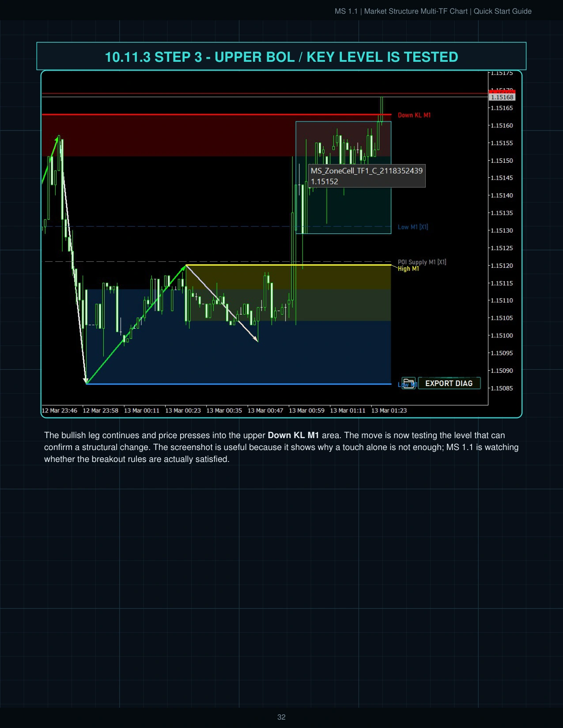The width and height of the screenshot is (563, 728).
Task: Click the 13 Mar 01:23 time label
Action: click(389, 410)
